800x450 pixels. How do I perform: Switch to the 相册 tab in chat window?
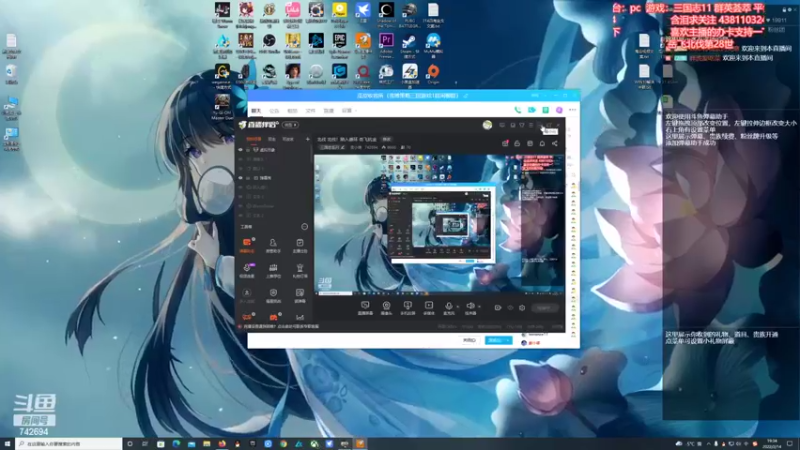292,110
